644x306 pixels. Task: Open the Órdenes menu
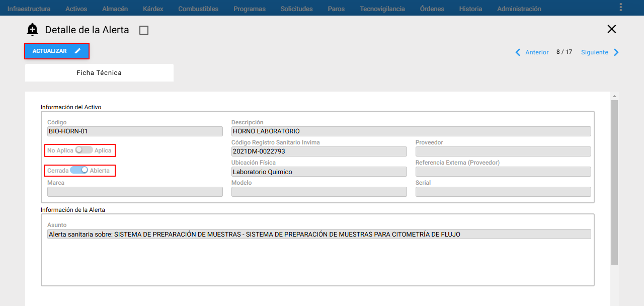(x=432, y=9)
